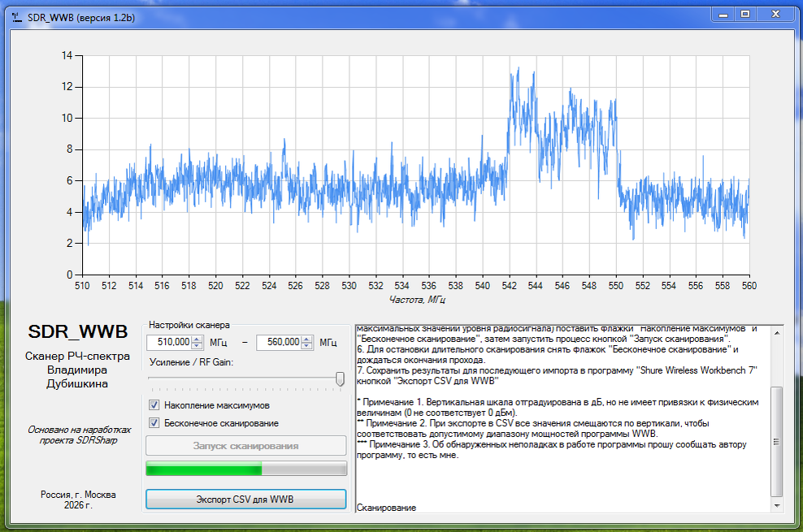Click the RF Gain slider thumb
This screenshot has height=532, width=803.
point(340,379)
